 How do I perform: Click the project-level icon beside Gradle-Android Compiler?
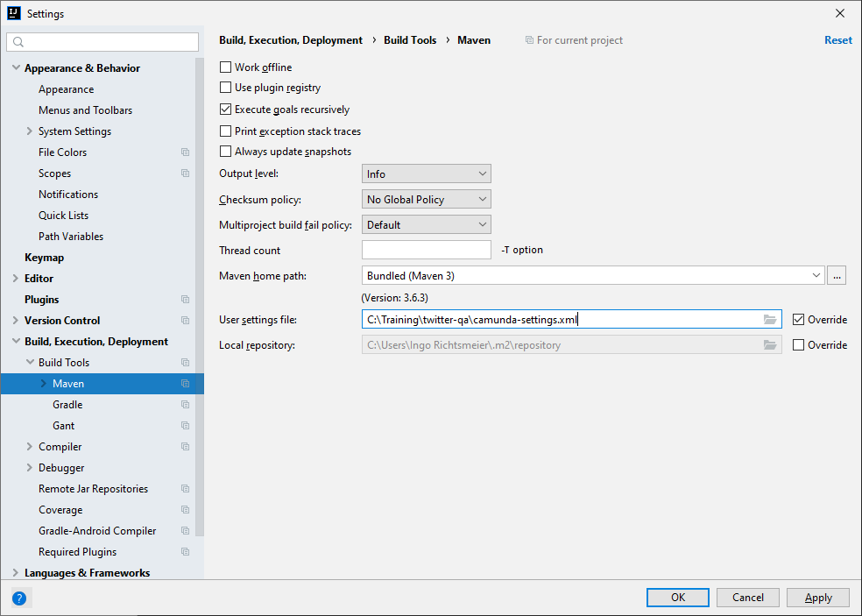(x=185, y=531)
